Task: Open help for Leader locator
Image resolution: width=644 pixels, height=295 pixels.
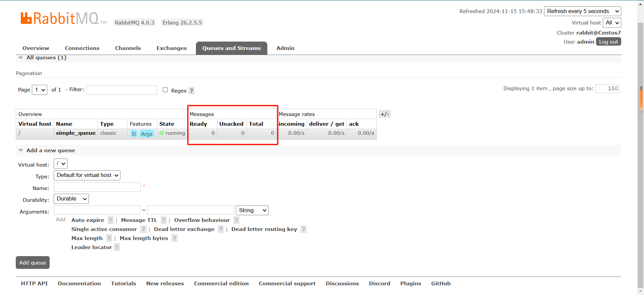Action: coord(117,247)
